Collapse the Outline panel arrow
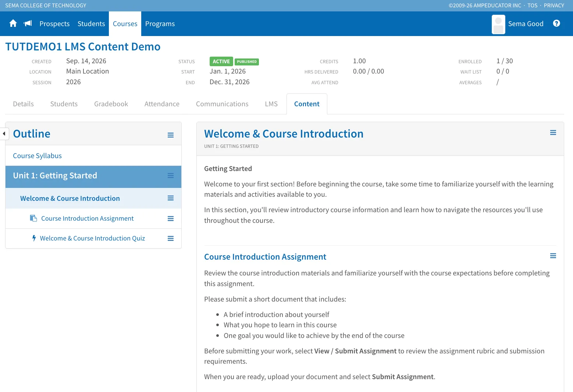 (4, 134)
